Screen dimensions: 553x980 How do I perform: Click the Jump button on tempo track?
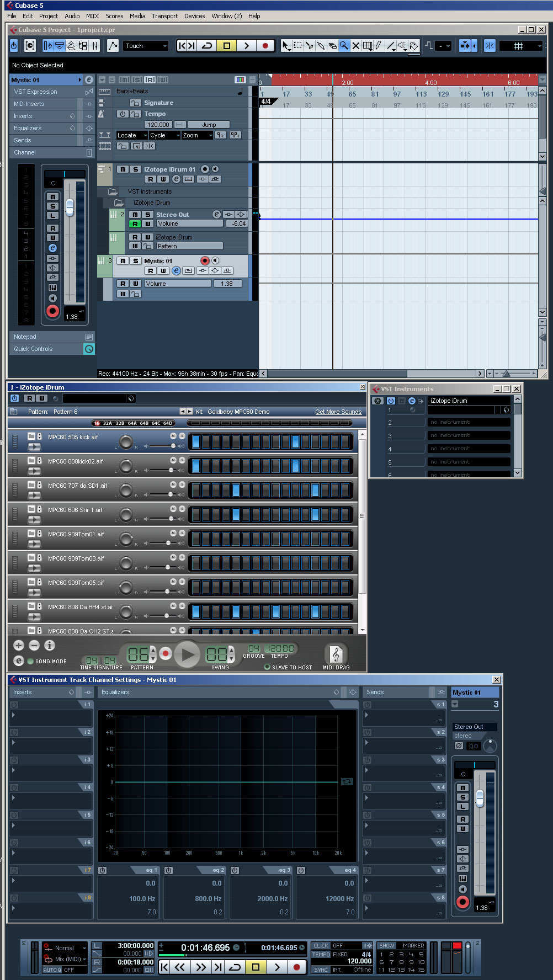coord(209,125)
